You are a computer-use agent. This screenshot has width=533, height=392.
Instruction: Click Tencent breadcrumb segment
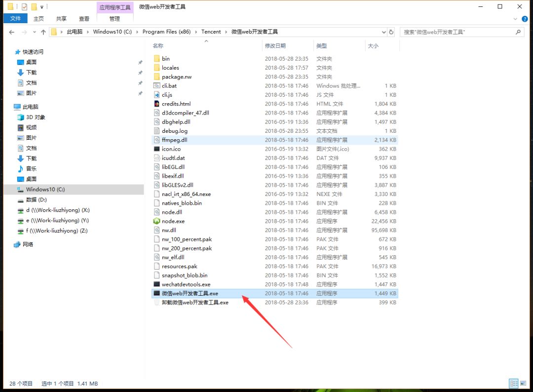[211, 32]
